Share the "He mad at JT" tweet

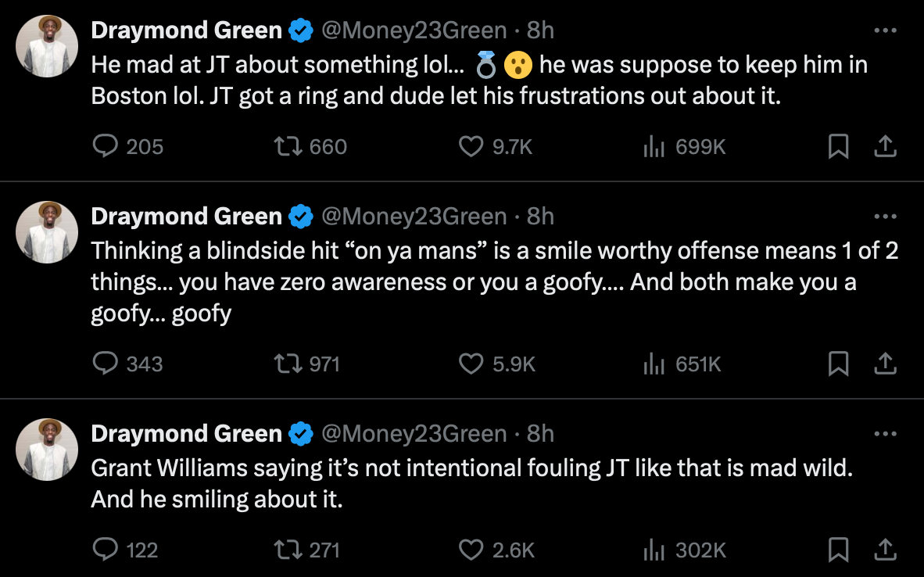[884, 146]
